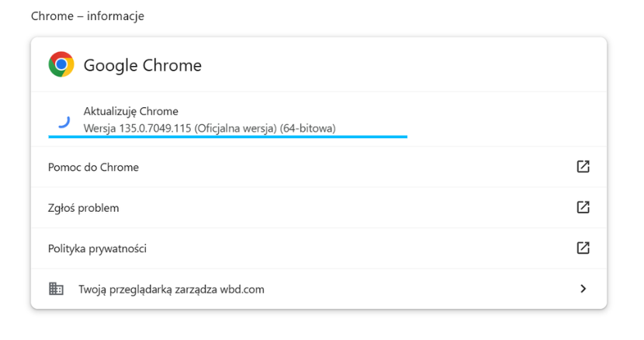Click the Google Chrome title text
Screen dimensions: 644x340
click(x=143, y=65)
